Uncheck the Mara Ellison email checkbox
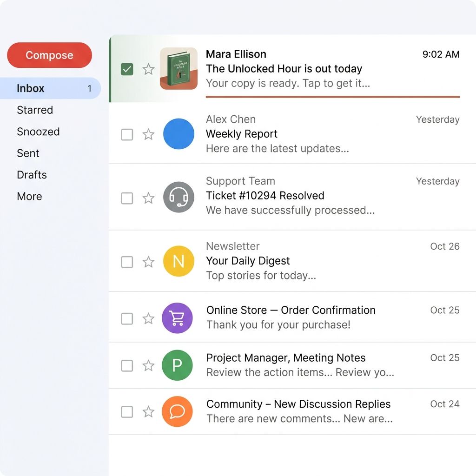The width and height of the screenshot is (476, 476). pyautogui.click(x=127, y=69)
